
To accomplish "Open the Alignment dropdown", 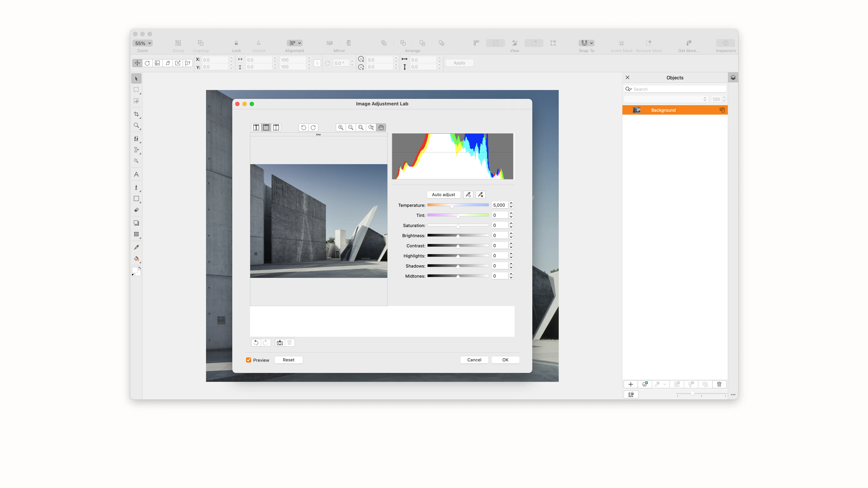I will 295,43.
